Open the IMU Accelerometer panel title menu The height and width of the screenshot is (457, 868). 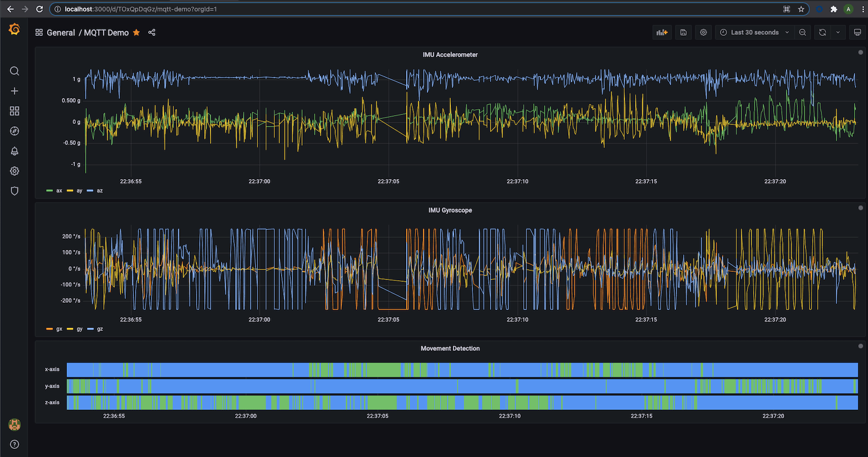click(x=450, y=55)
